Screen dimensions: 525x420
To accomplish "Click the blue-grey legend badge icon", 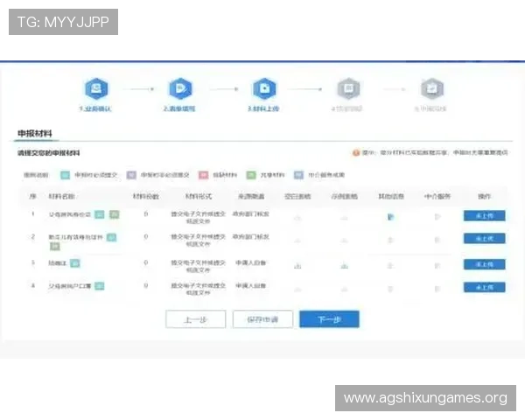I will pyautogui.click(x=298, y=175).
